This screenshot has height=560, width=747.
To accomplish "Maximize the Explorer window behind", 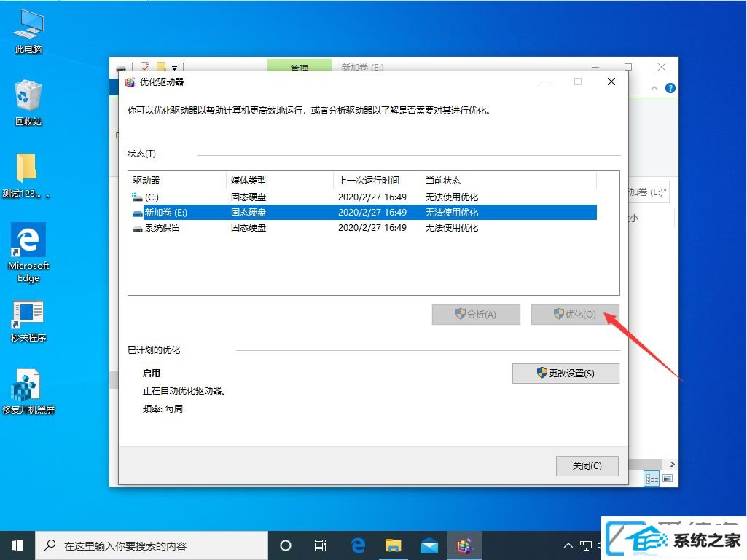I will tap(628, 67).
